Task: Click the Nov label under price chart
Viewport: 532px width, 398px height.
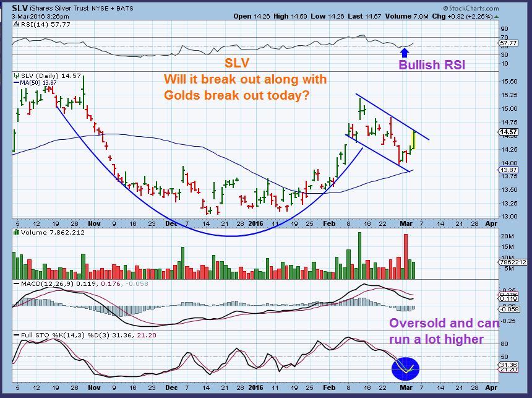Action: (94, 223)
